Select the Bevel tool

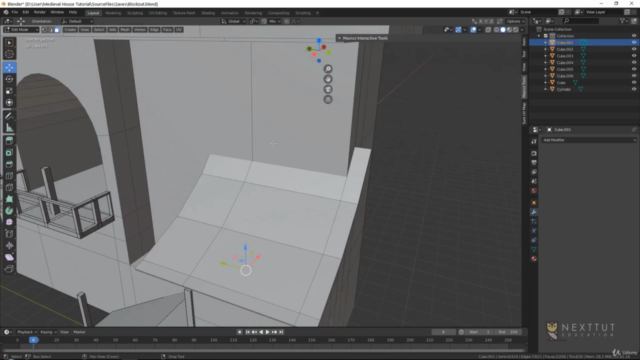click(9, 164)
